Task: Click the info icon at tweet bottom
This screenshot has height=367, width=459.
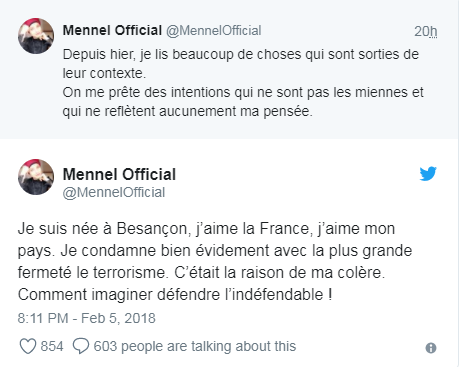Action: [431, 348]
